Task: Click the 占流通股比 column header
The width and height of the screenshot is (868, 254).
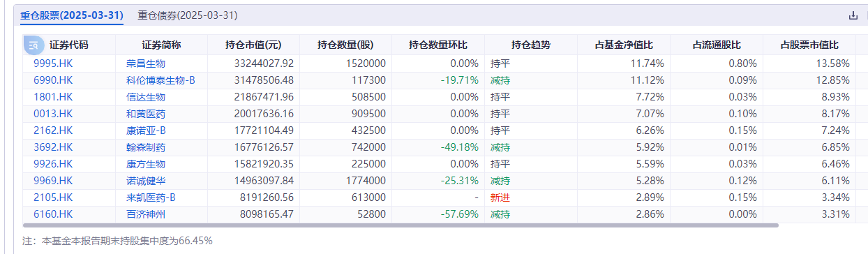Action: point(717,45)
